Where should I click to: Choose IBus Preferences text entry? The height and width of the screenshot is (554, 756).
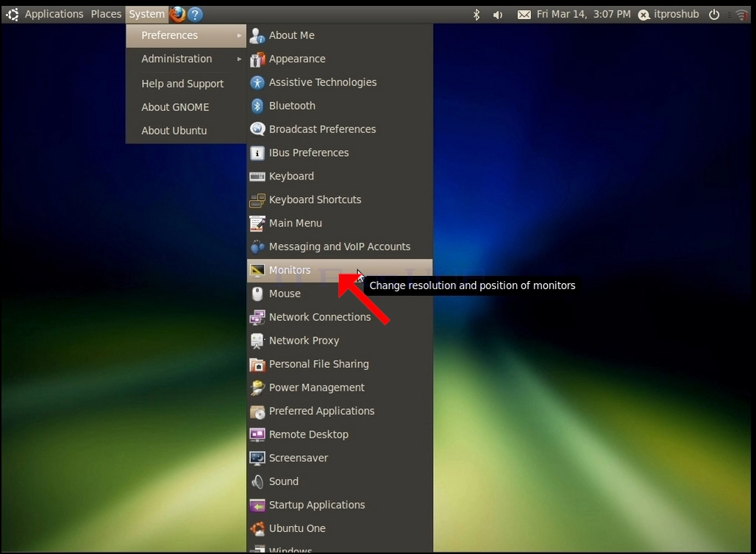(309, 153)
